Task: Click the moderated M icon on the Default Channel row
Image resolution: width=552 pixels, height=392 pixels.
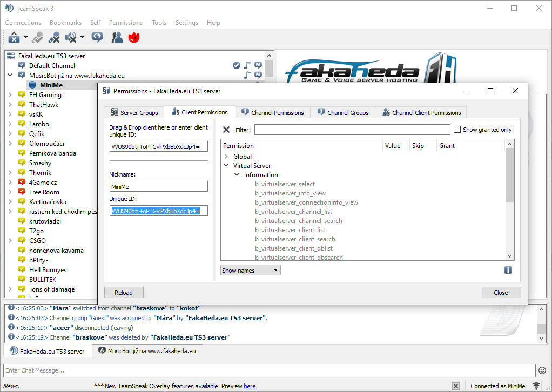Action: (258, 65)
